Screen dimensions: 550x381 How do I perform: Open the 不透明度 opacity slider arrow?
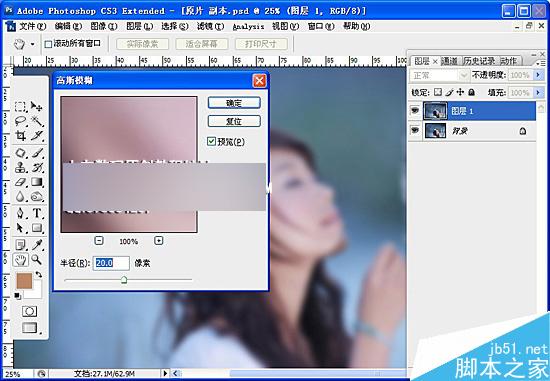coord(538,75)
